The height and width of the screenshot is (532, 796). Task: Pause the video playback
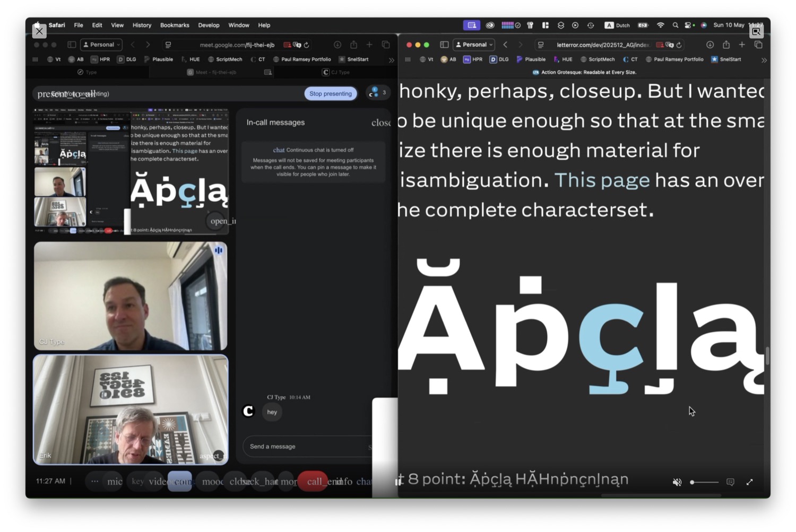point(398,482)
